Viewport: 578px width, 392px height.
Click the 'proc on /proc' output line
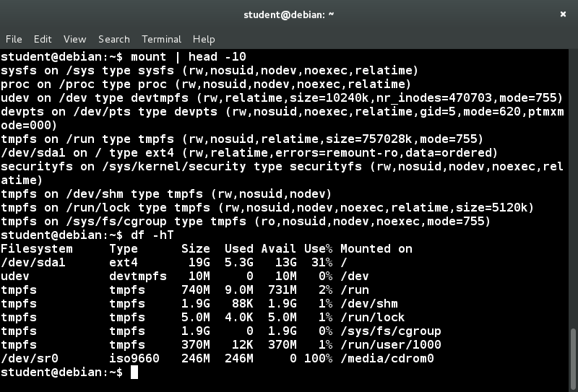tap(206, 84)
